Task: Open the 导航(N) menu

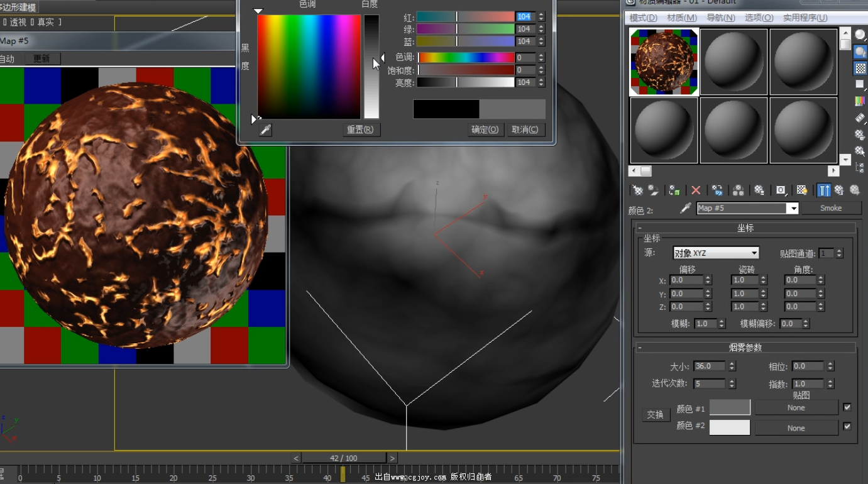Action: point(721,18)
